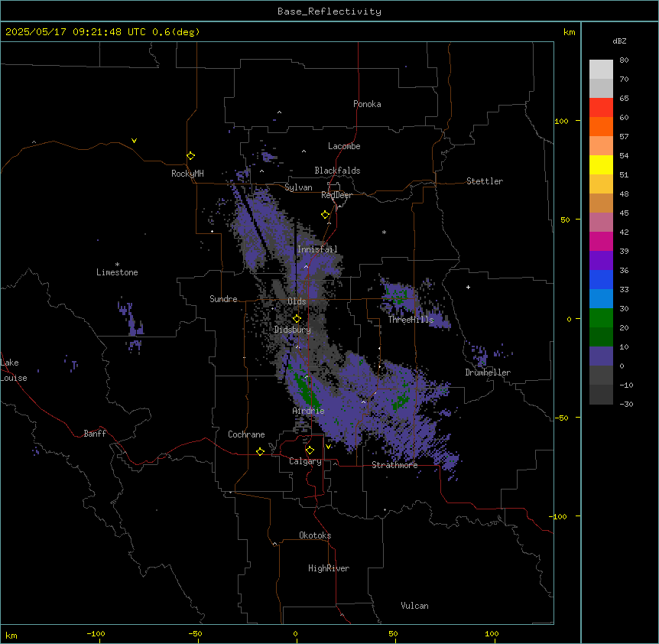Select the yellow 54 dBZ legend swatch
This screenshot has height=644, width=659.
coord(601,164)
